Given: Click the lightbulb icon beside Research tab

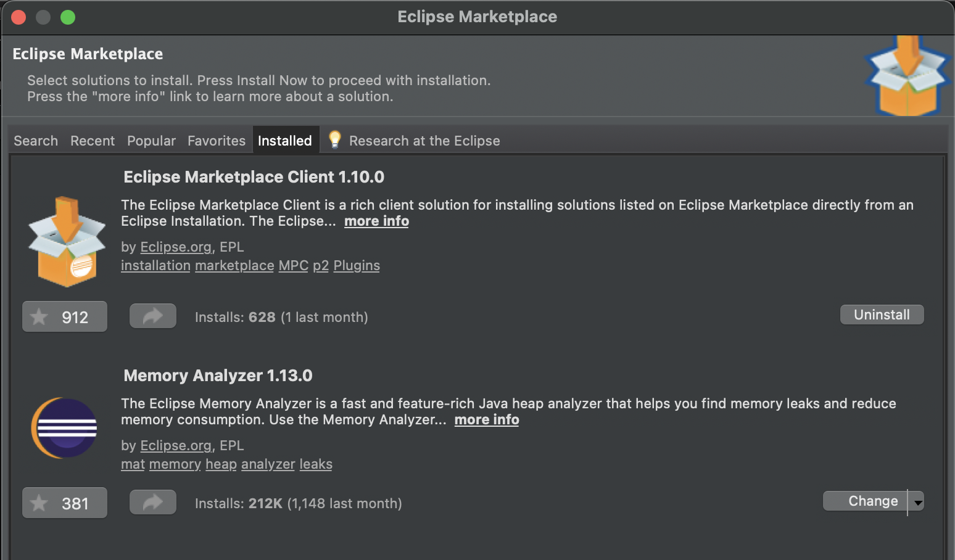Looking at the screenshot, I should click(334, 140).
